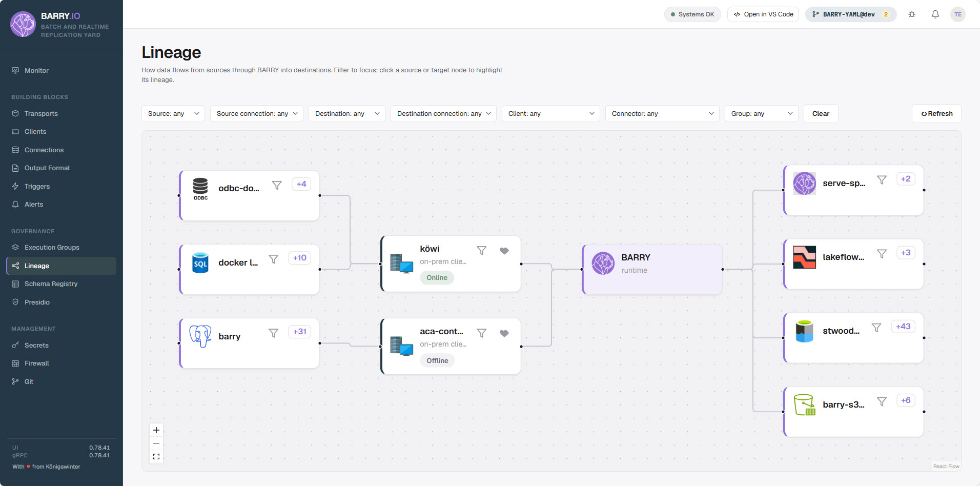Zoom in on the lineage canvas
The width and height of the screenshot is (980, 486).
[x=156, y=430]
